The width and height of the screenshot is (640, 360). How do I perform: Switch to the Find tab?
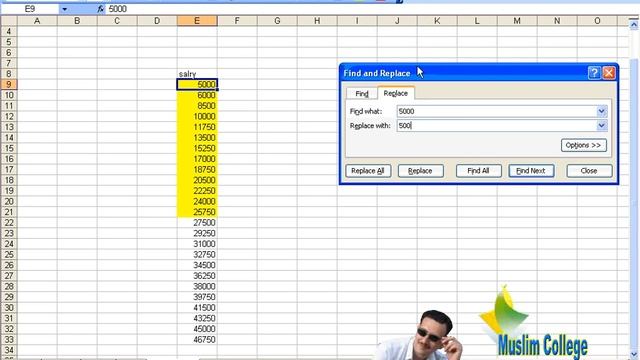click(x=362, y=93)
